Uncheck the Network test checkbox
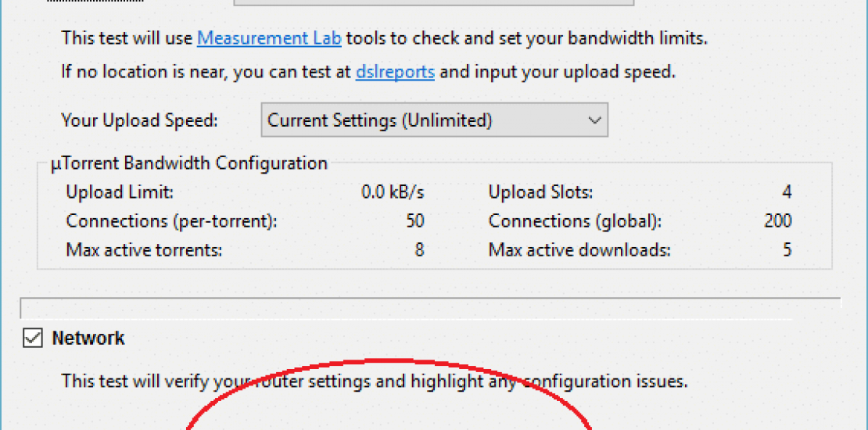 33,339
